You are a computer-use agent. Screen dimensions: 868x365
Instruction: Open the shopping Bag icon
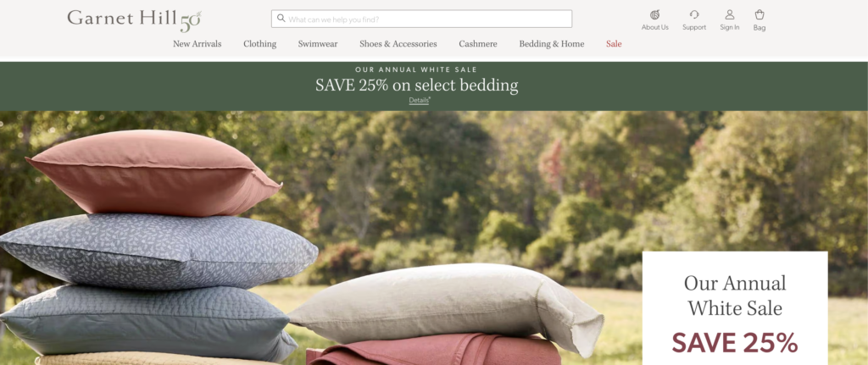click(x=759, y=15)
